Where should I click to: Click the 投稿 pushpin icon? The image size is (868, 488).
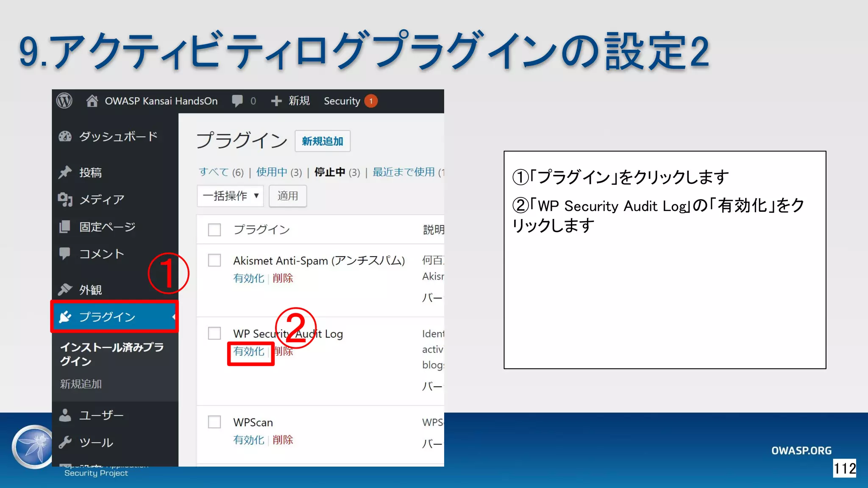click(x=65, y=172)
